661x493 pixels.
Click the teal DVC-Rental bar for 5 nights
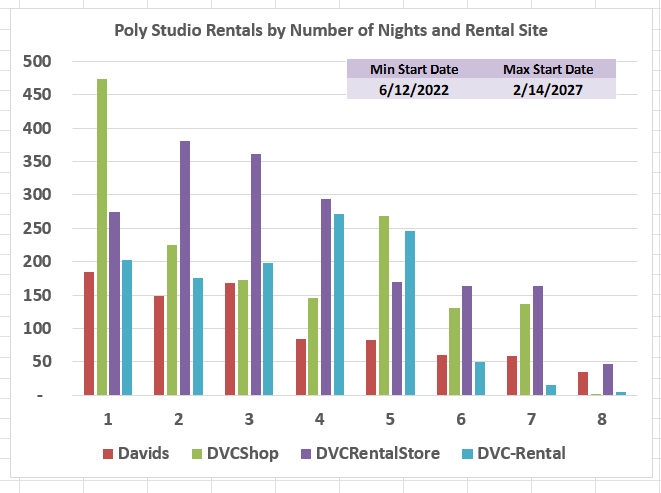[410, 313]
